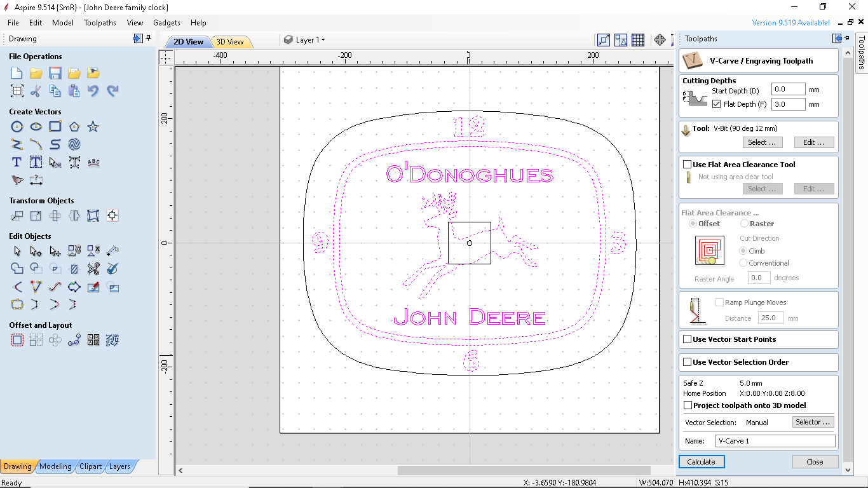Click the Calculate button
868x488 pixels.
click(x=702, y=462)
